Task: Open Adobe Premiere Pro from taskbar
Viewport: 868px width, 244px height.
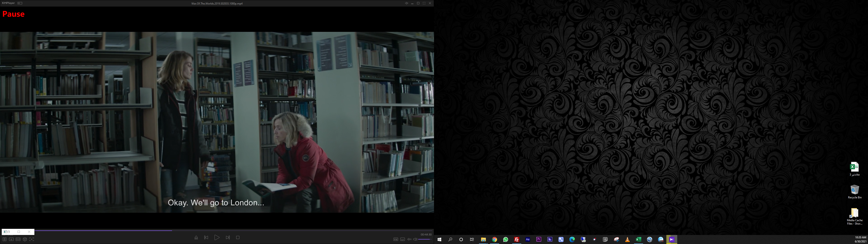Action: (539, 239)
